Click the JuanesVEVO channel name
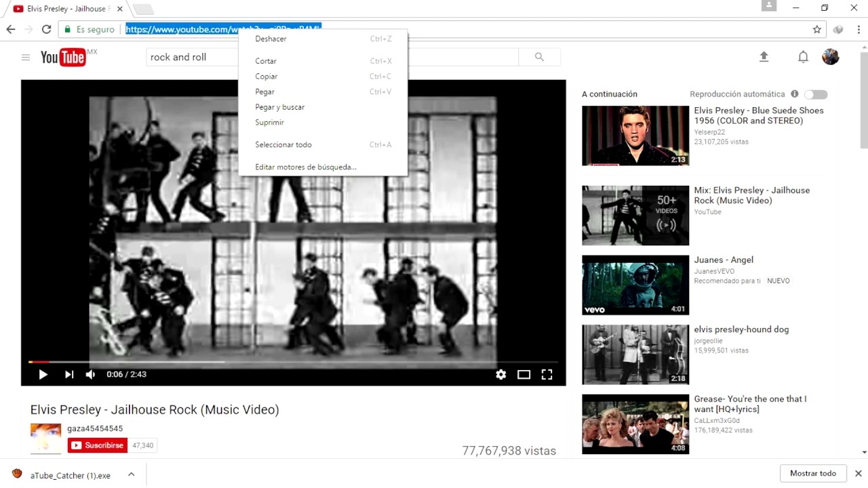The height and width of the screenshot is (488, 868). [714, 271]
